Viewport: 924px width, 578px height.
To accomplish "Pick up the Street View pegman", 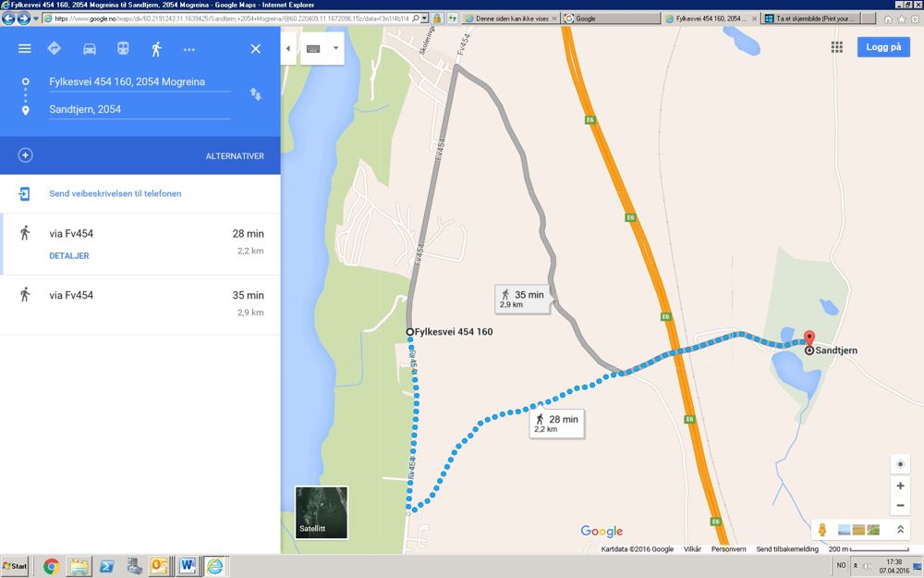I will [822, 530].
